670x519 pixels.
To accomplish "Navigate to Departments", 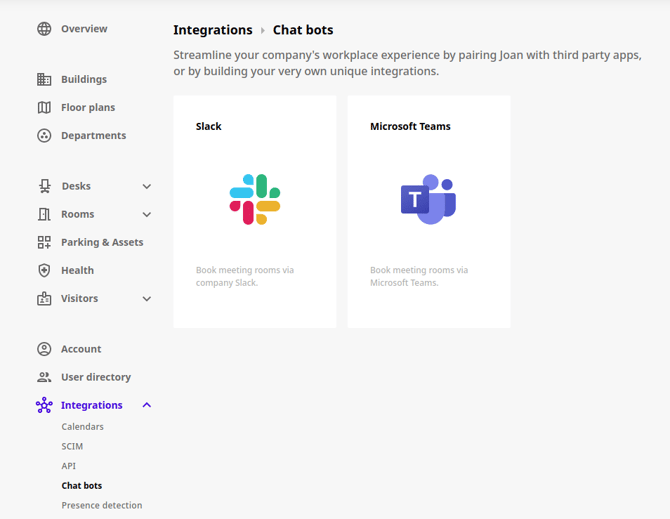I will [94, 135].
